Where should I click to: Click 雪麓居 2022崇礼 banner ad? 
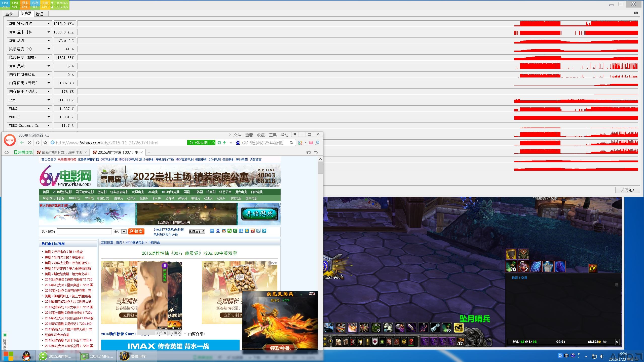coord(189,176)
